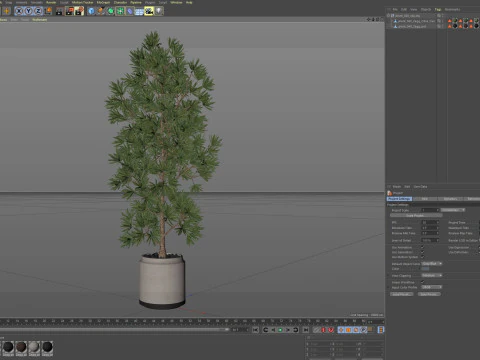Image resolution: width=480 pixels, height=360 pixels.
Task: Open Tags menu in Object Manager
Action: 438,9
